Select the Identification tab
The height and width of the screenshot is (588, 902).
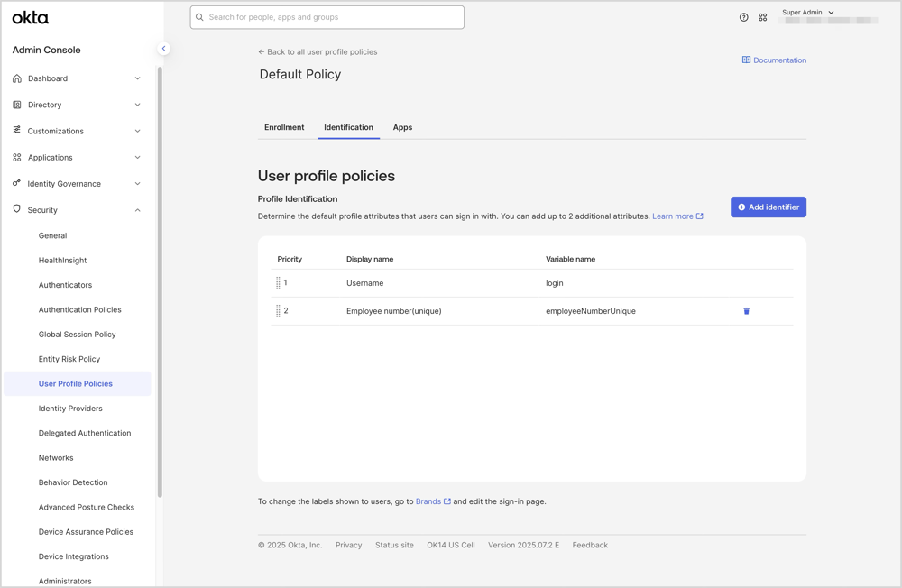click(348, 127)
